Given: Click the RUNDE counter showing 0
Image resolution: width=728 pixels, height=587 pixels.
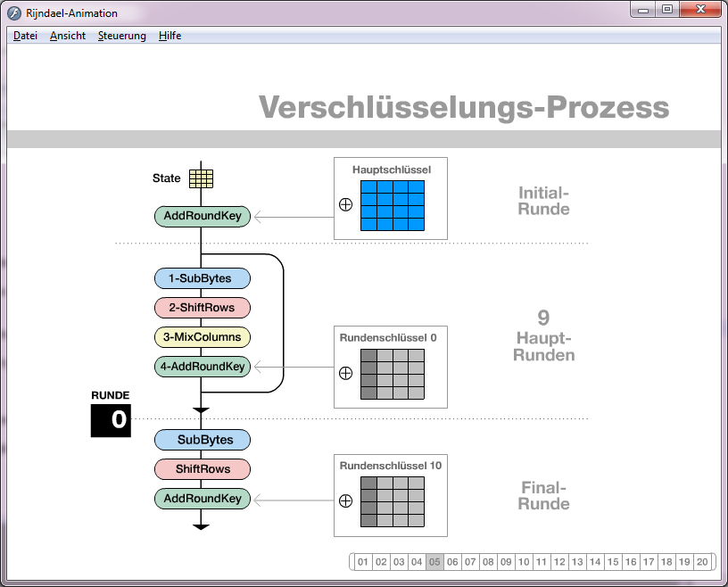Looking at the screenshot, I should click(110, 420).
